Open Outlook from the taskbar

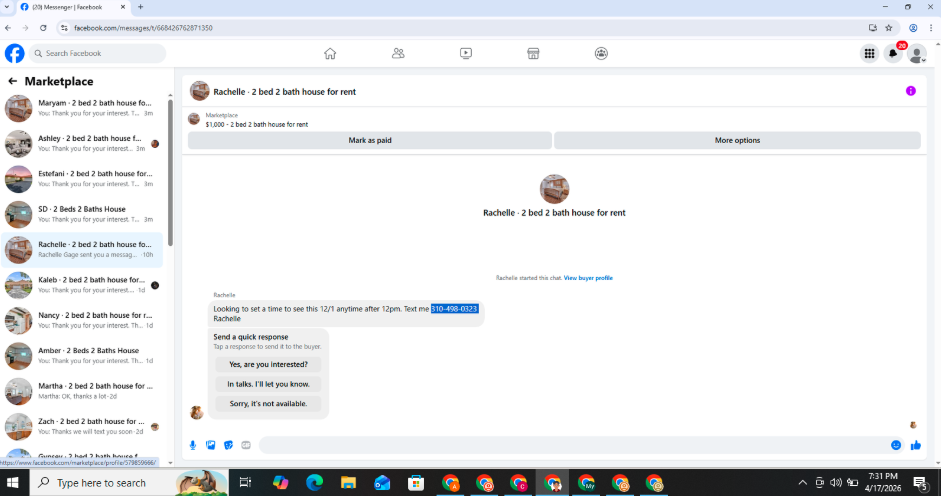click(x=382, y=483)
